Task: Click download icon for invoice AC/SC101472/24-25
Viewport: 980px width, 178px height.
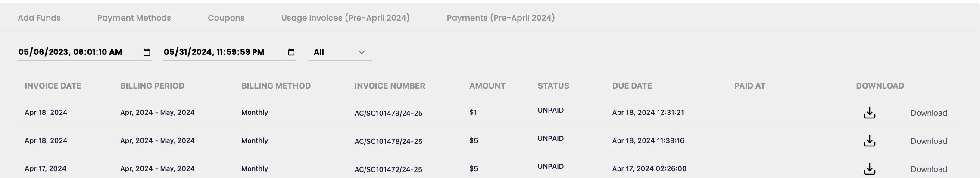Action: [869, 169]
